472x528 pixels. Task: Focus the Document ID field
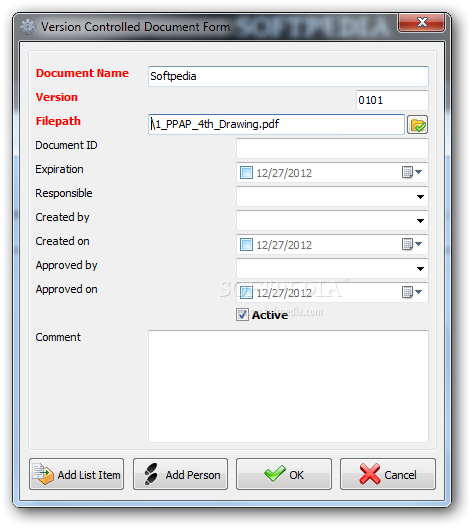(332, 148)
